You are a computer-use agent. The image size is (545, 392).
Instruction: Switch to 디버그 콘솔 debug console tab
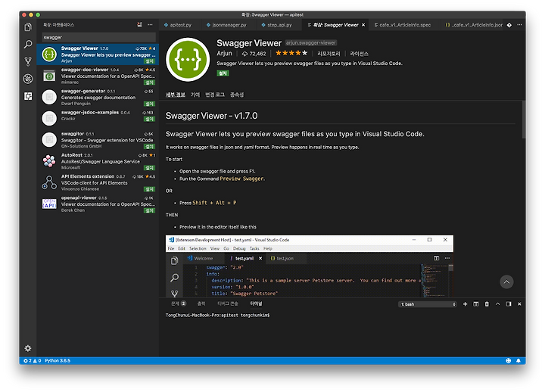(x=228, y=303)
